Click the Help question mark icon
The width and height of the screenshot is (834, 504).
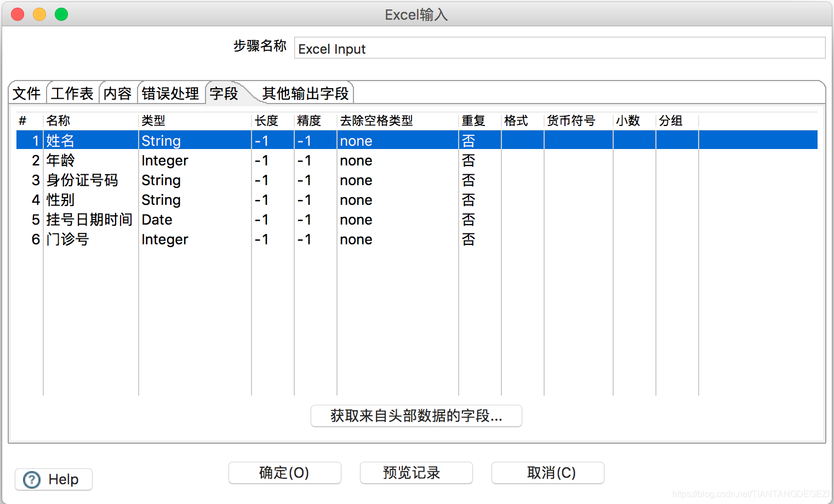[x=32, y=479]
